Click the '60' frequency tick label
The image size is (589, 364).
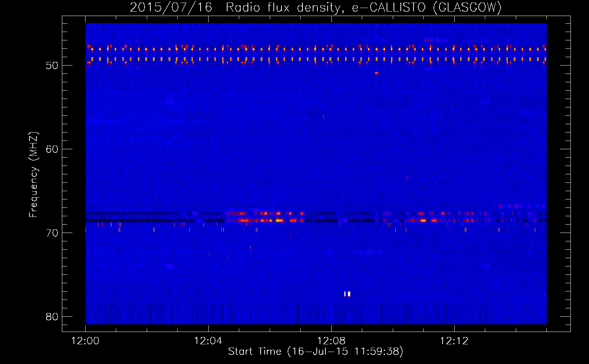click(52, 149)
